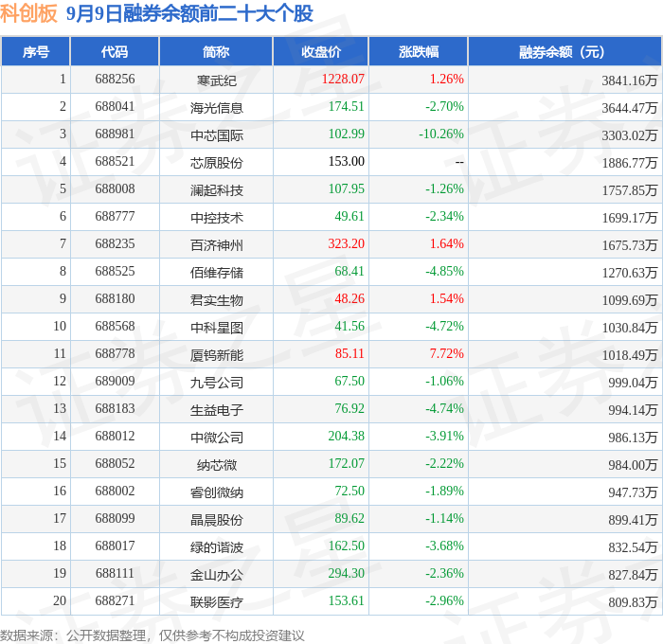Click stock code 688002
Image resolution: width=663 pixels, height=644 pixels.
coord(115,492)
